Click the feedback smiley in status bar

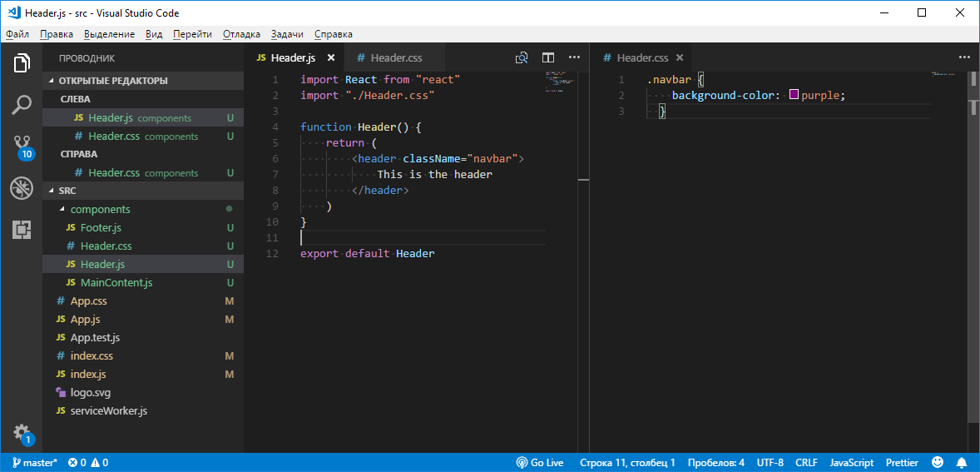point(937,463)
